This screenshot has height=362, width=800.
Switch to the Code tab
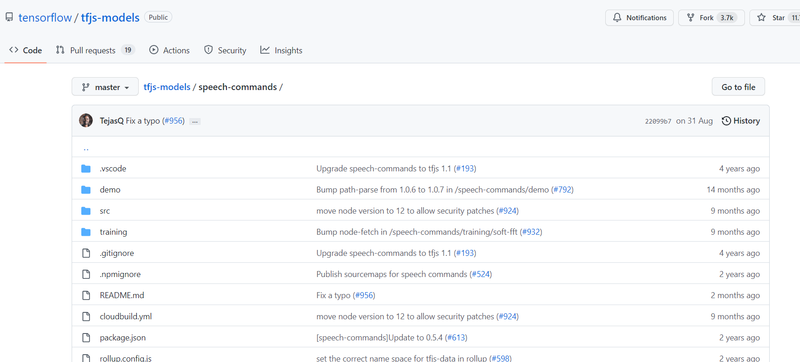(26, 50)
